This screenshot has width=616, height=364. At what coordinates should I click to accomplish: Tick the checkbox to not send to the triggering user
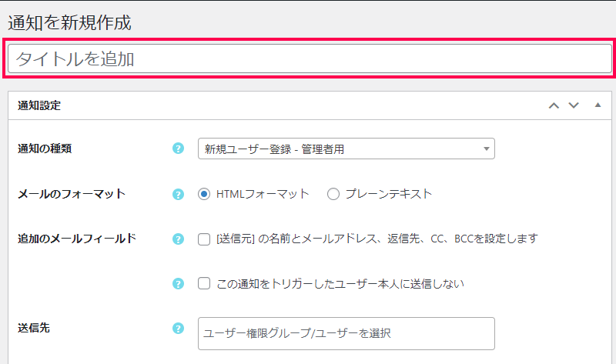click(204, 283)
